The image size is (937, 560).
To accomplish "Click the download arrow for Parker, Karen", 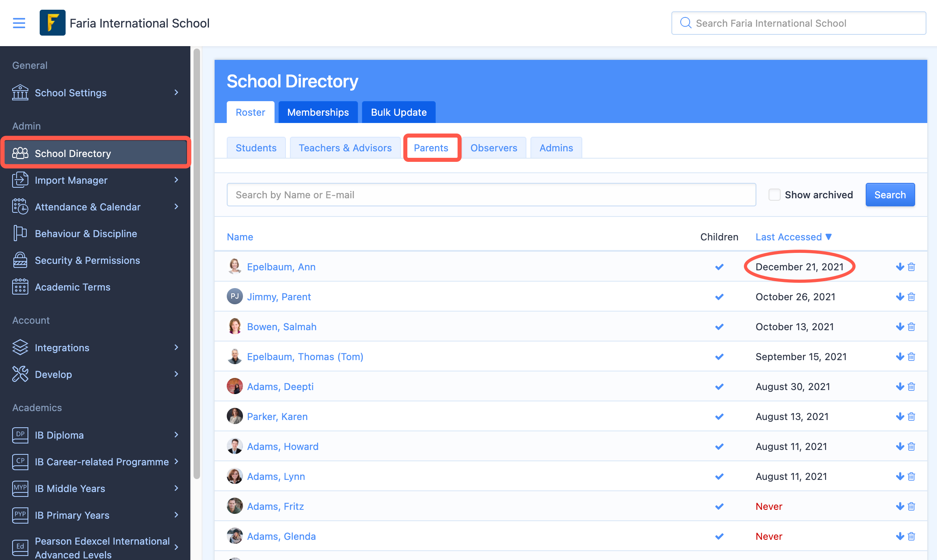I will point(900,416).
